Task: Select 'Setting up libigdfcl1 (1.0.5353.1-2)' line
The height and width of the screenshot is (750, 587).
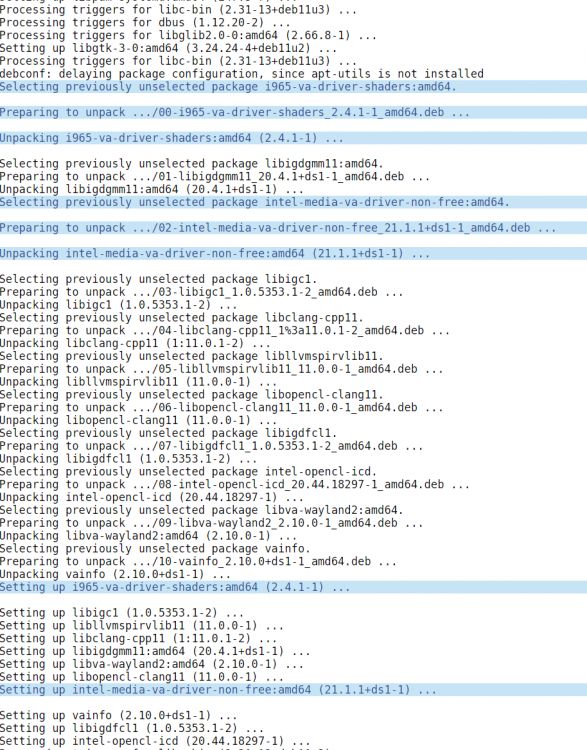Action: coord(132,728)
